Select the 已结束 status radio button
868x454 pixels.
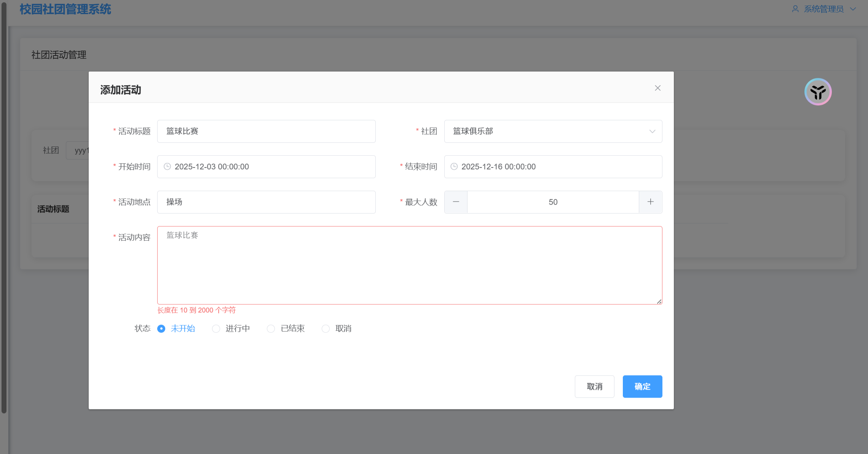[x=271, y=328]
